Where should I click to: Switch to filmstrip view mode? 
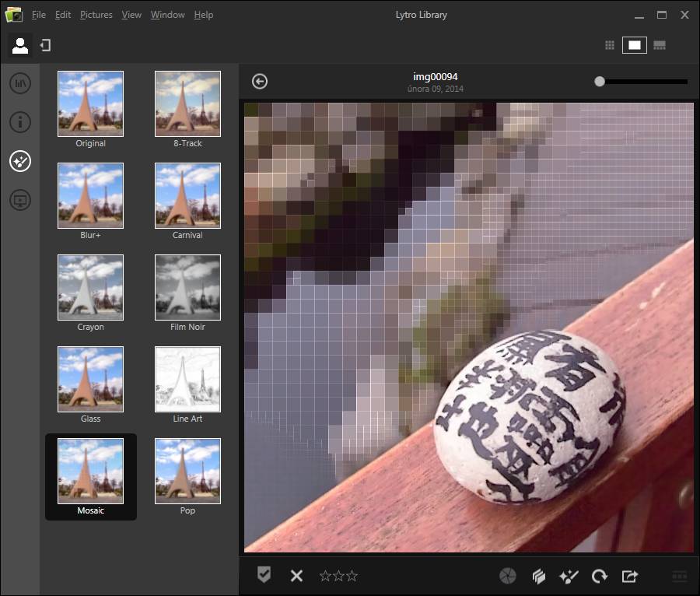(x=660, y=45)
